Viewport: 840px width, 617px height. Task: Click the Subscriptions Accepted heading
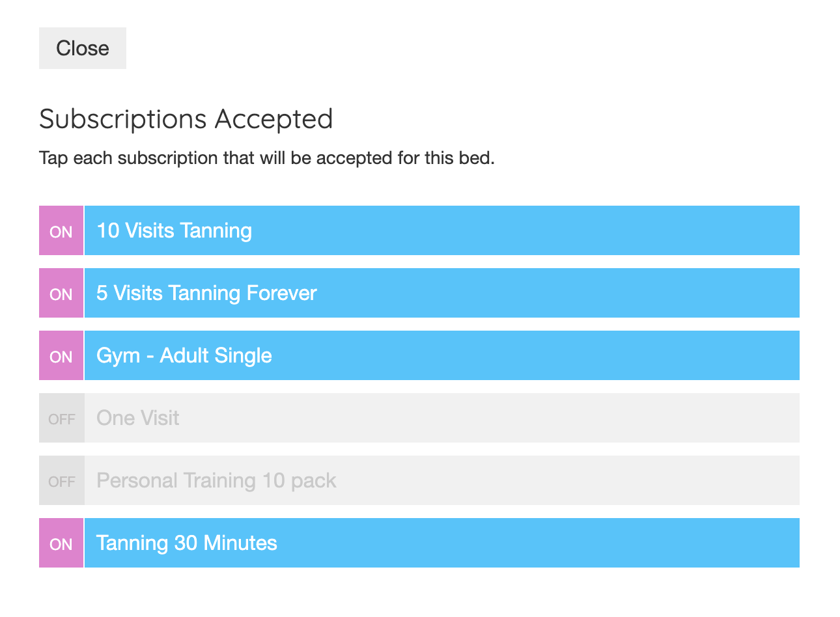(186, 119)
